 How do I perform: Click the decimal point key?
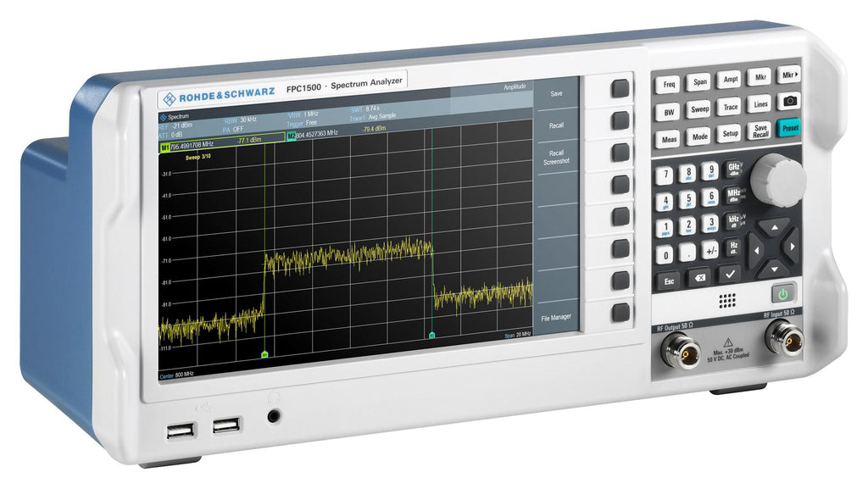(x=688, y=253)
